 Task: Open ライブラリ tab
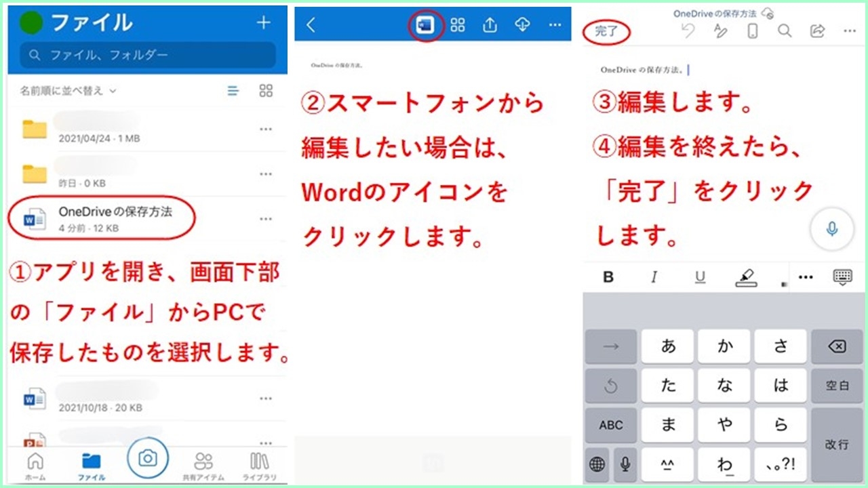(x=260, y=466)
